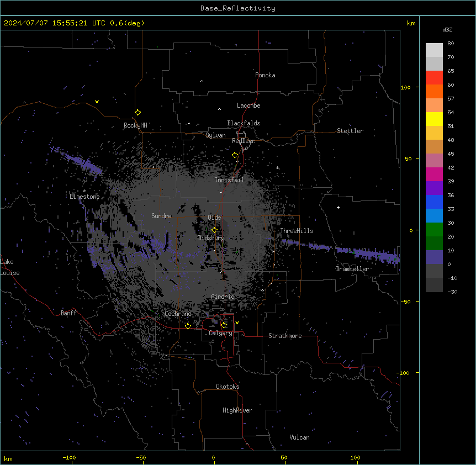Click the Ponoka city label
This screenshot has height=465, width=476.
tap(265, 75)
